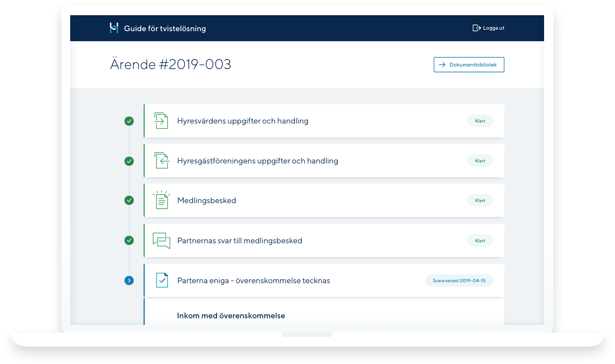This screenshot has width=615, height=364.
Task: Expand the Medlingsbesked step row
Action: (x=207, y=200)
